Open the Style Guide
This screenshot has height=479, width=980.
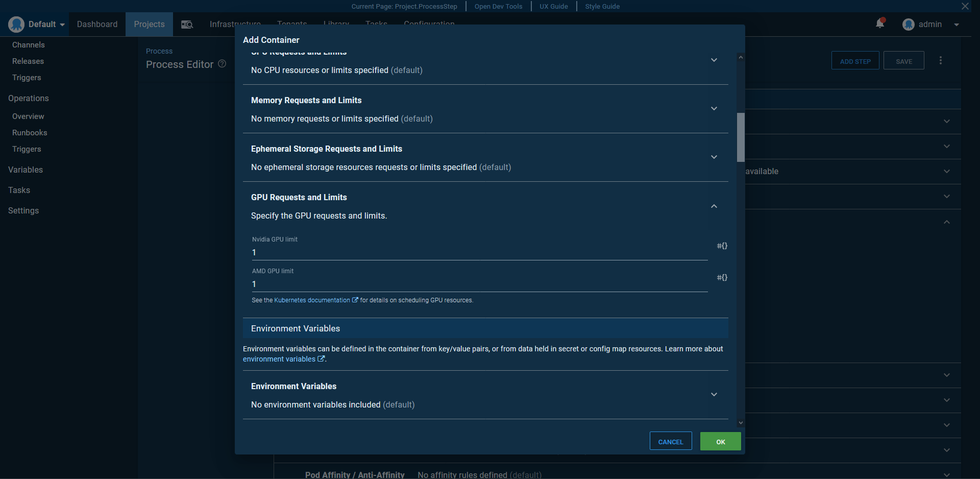[x=602, y=6]
